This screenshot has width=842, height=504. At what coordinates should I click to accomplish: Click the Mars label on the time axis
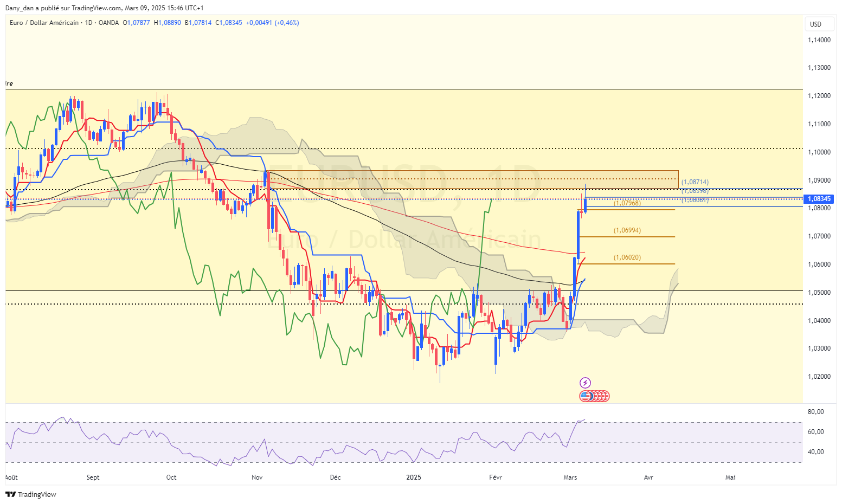point(570,477)
